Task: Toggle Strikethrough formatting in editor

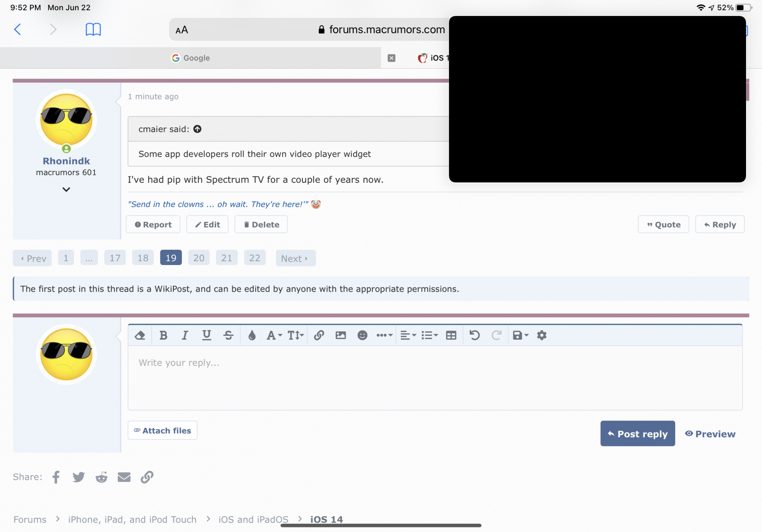Action: pos(228,335)
